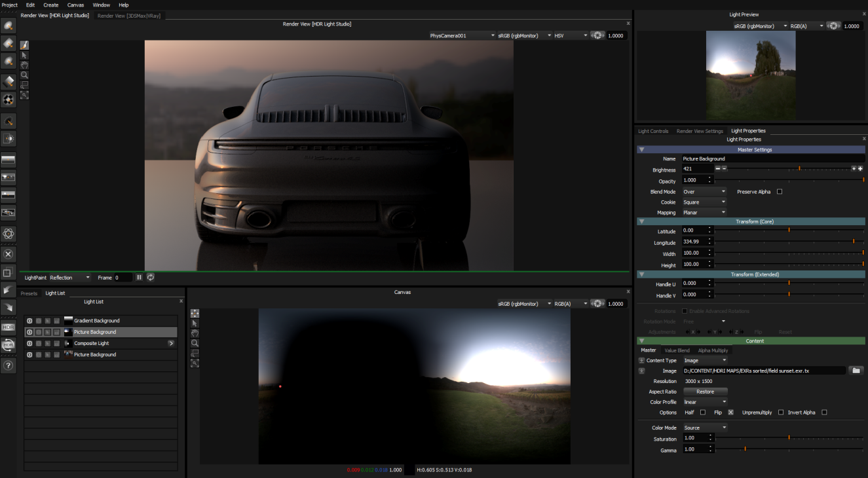
Task: Open the Canvas menu
Action: tap(75, 5)
